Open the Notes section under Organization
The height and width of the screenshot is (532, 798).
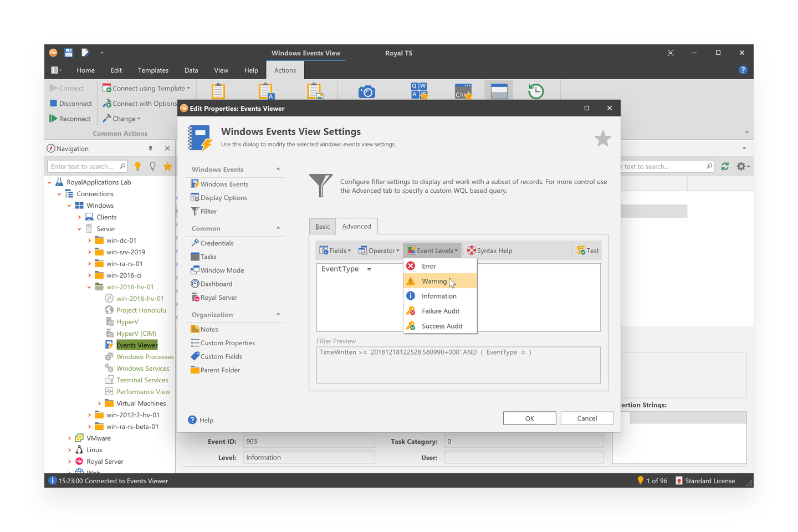click(x=209, y=329)
